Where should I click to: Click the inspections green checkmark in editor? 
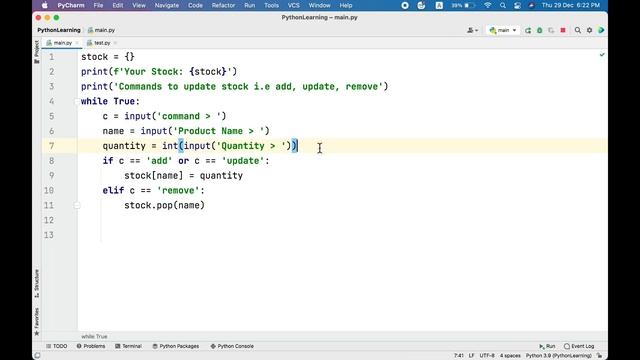(x=602, y=54)
